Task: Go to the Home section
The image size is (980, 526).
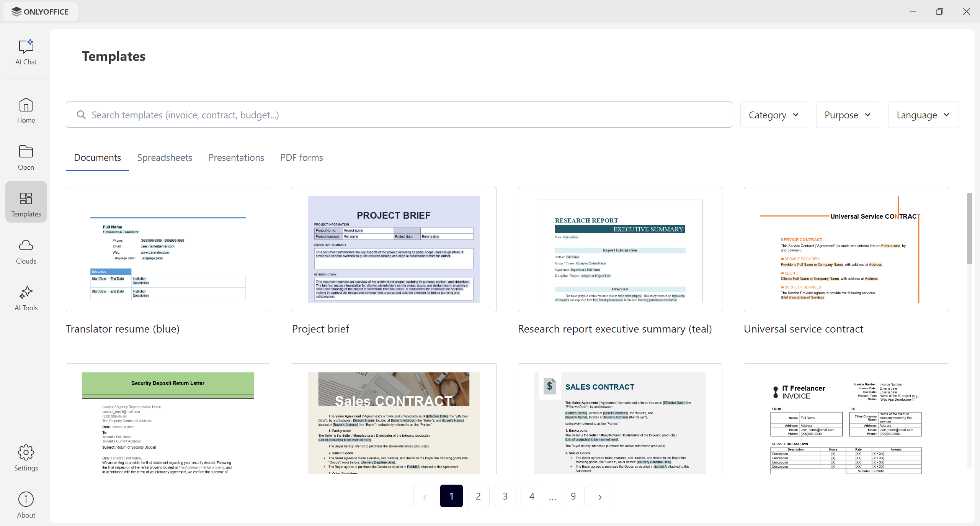Action: [26, 110]
